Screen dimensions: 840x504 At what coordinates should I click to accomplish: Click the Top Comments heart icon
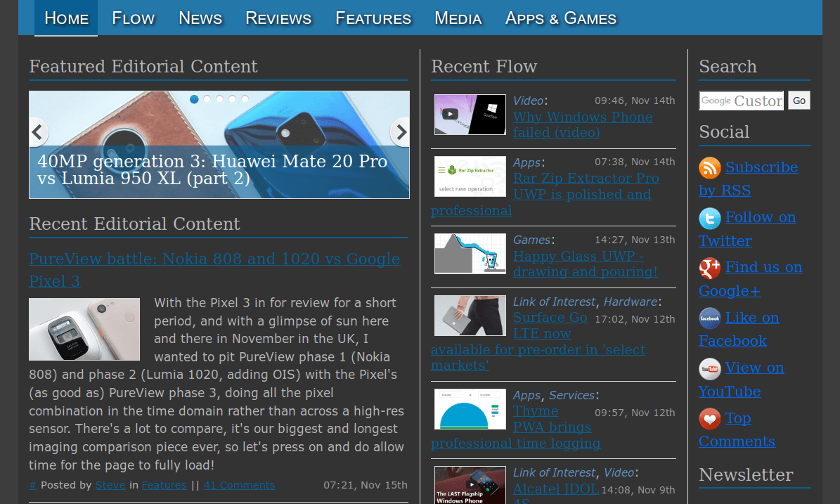(710, 418)
